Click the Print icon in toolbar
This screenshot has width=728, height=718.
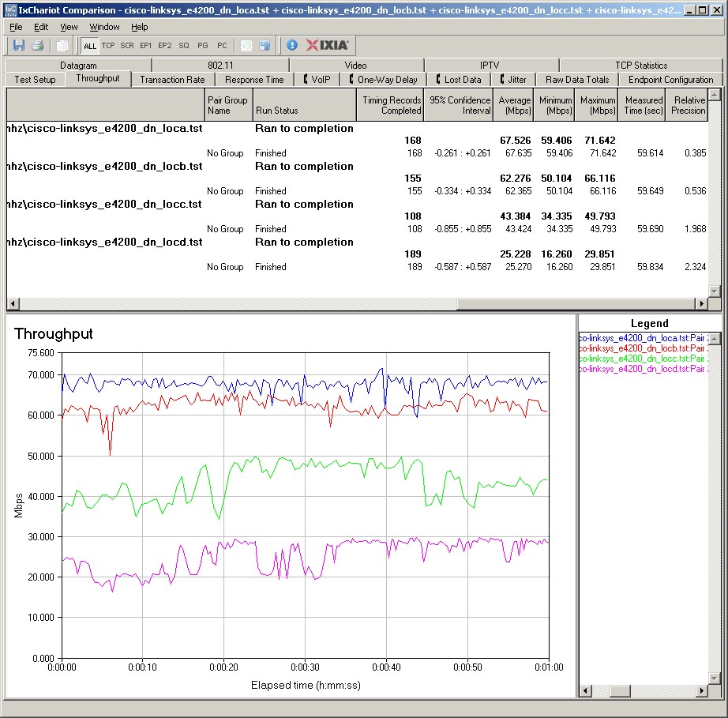[38, 46]
